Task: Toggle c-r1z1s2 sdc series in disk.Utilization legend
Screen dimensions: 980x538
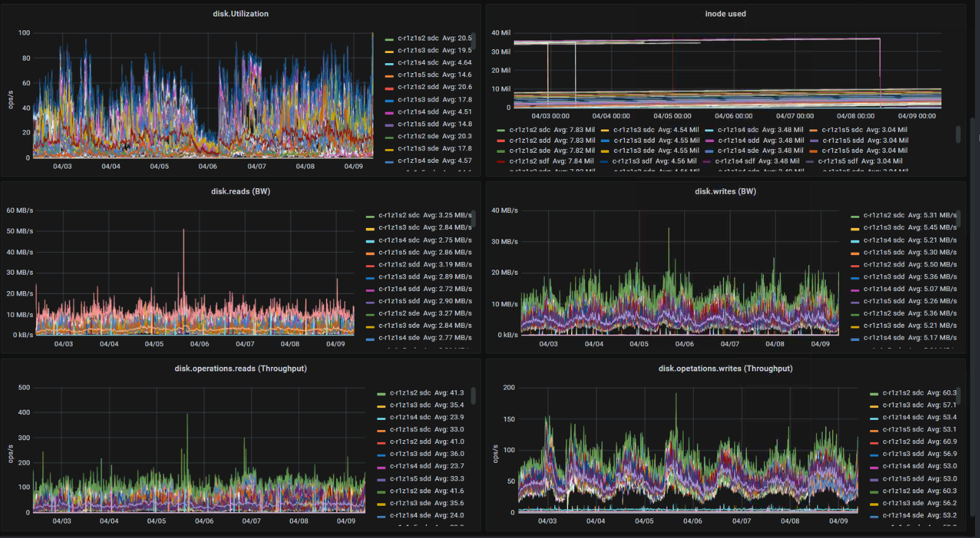Action: 418,39
